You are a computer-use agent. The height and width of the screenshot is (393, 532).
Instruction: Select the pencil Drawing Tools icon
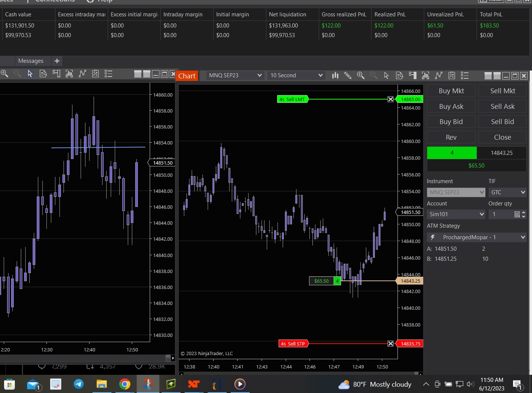[x=348, y=75]
